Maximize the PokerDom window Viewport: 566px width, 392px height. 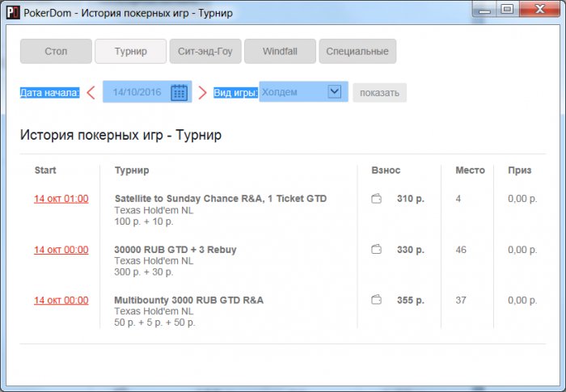point(507,9)
